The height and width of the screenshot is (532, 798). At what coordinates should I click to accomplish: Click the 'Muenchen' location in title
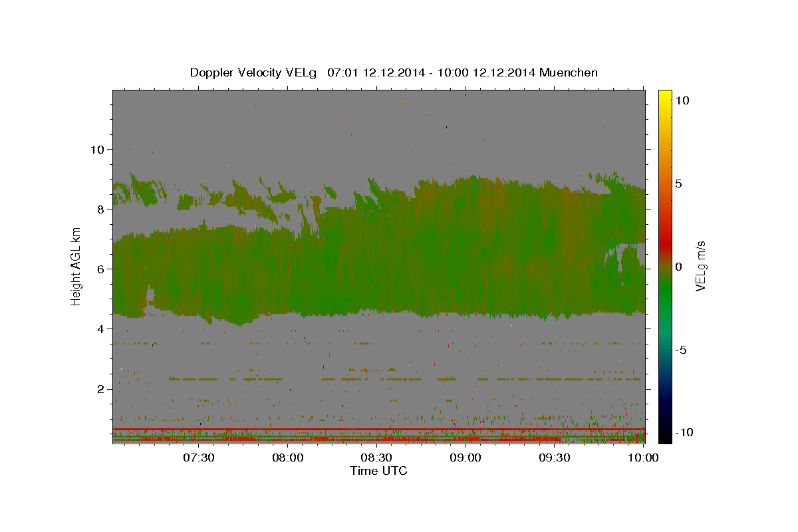point(569,72)
